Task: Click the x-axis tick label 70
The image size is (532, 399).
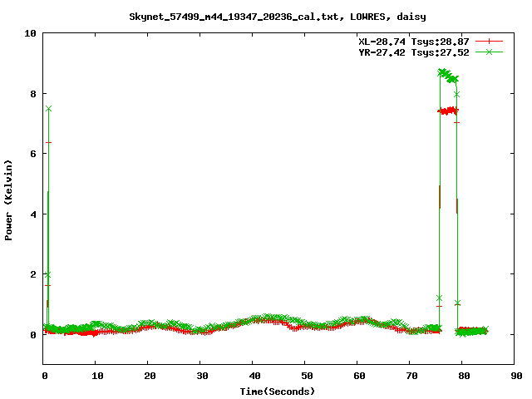Action: (411, 376)
